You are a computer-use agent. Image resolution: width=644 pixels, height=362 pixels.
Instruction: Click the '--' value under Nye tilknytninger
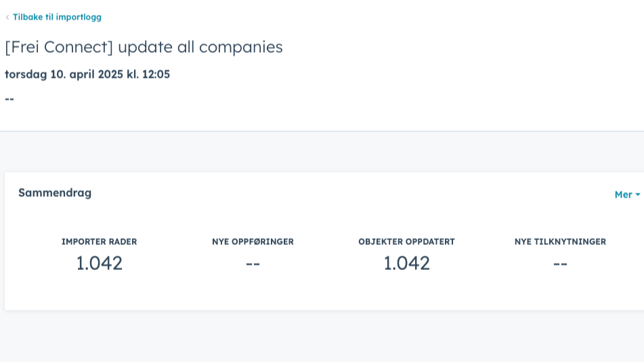tap(560, 263)
